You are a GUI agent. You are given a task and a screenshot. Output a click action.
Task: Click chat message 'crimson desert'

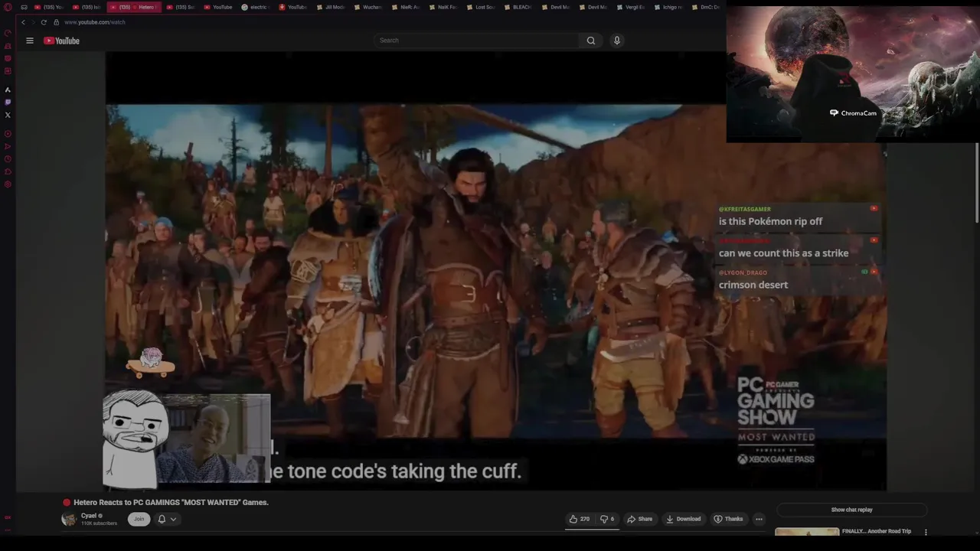tap(753, 285)
